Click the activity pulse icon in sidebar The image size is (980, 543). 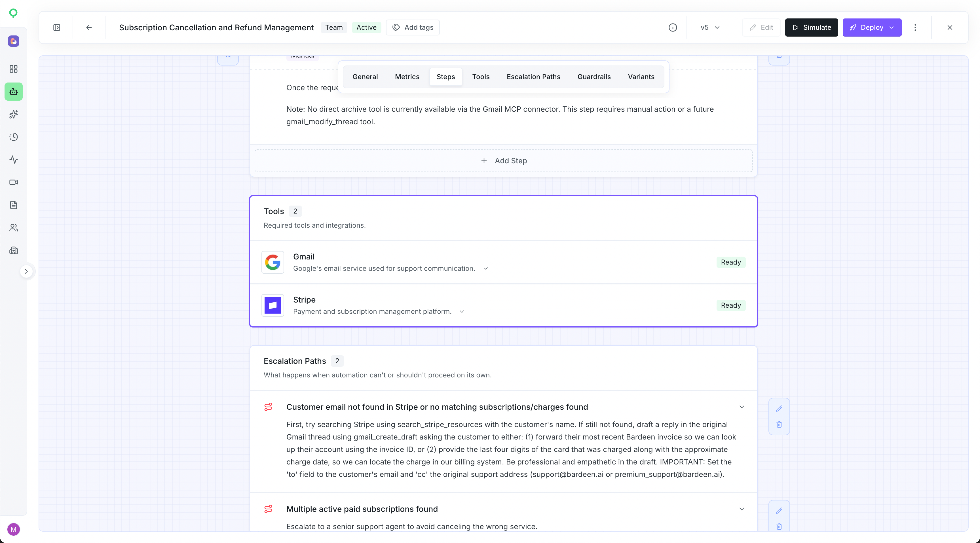14,159
